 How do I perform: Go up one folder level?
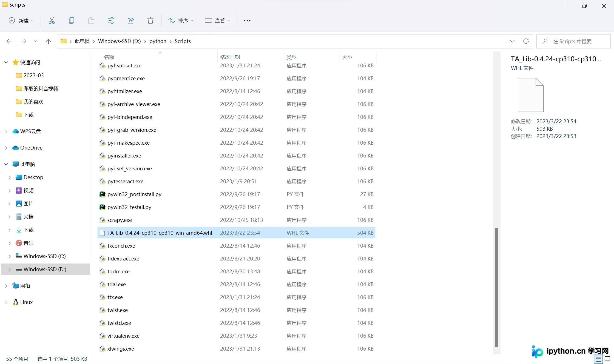[49, 41]
